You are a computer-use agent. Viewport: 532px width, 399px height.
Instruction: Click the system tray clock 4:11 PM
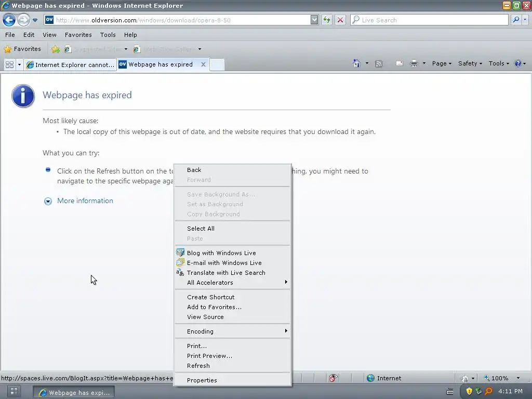(x=510, y=391)
